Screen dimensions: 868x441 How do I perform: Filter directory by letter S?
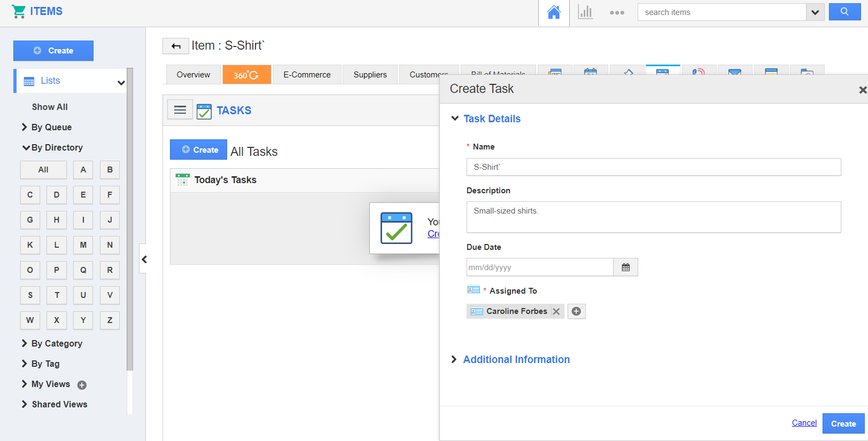coord(30,295)
